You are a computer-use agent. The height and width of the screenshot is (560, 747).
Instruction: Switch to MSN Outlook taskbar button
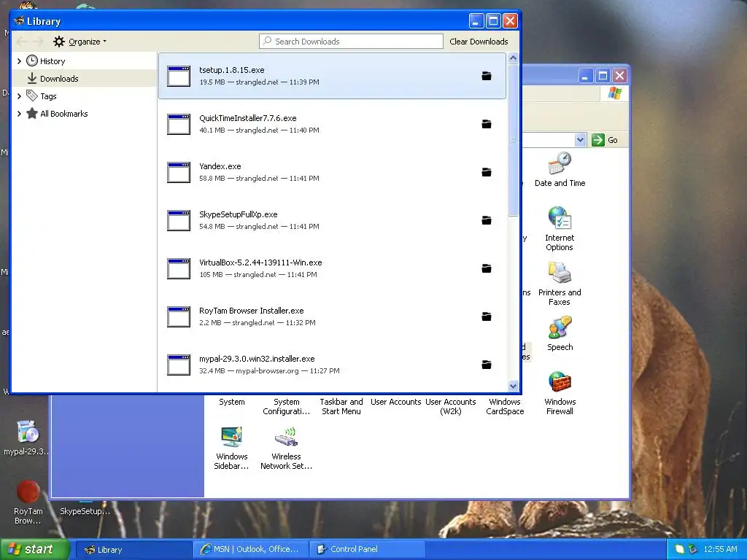pos(251,550)
